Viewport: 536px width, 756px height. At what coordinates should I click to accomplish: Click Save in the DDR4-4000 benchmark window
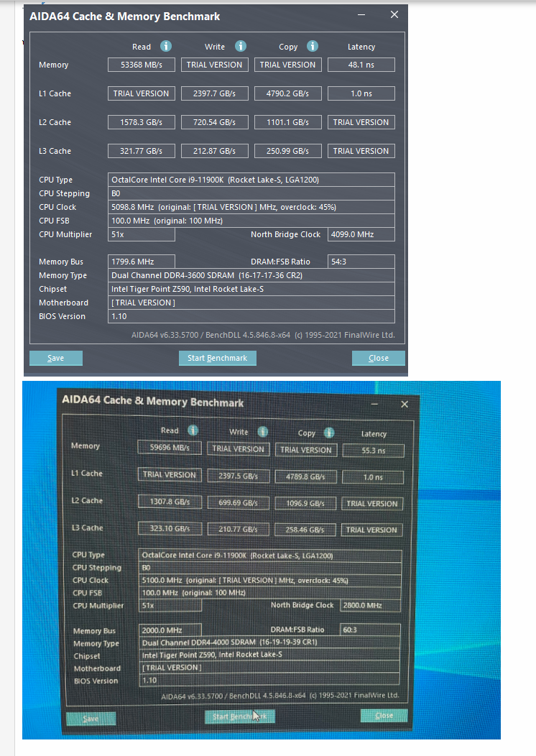[91, 719]
